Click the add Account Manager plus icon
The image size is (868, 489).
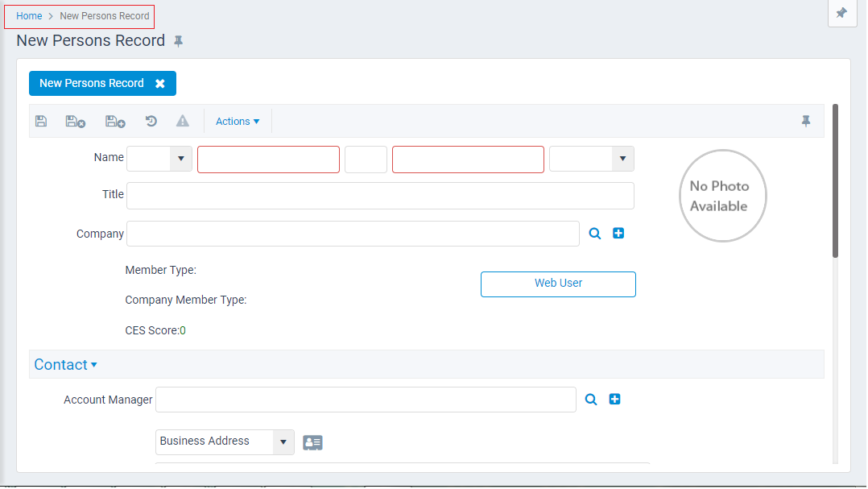click(614, 399)
